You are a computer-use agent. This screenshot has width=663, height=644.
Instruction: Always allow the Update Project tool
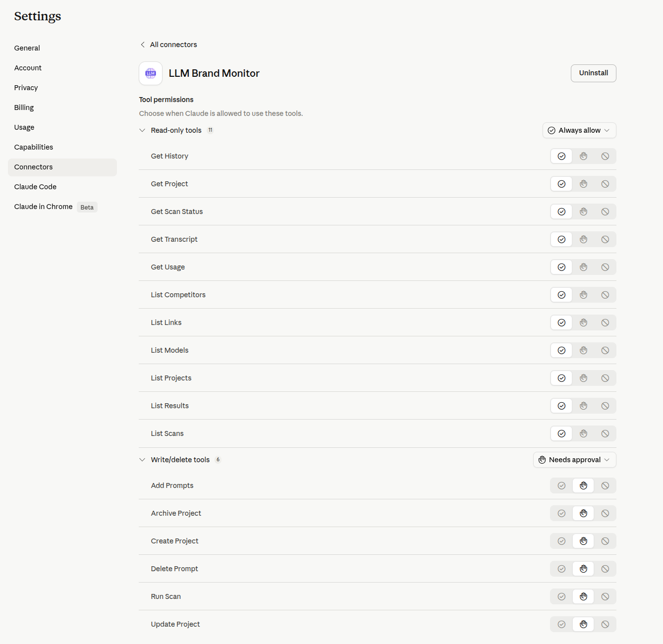pos(561,624)
